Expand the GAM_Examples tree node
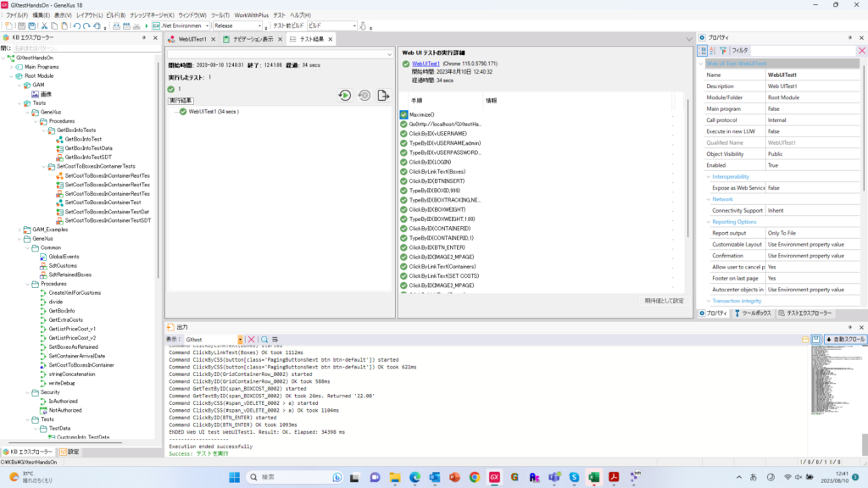The image size is (868, 488). [19, 230]
